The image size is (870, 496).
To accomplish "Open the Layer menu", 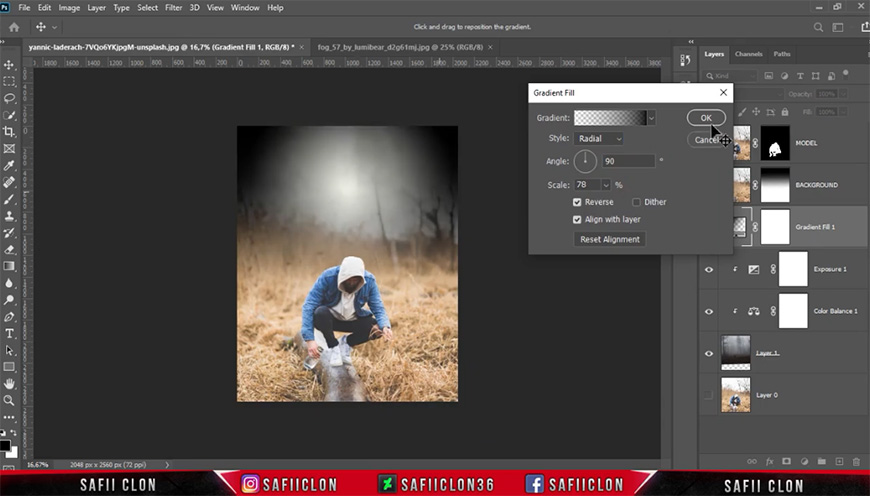I will (96, 8).
